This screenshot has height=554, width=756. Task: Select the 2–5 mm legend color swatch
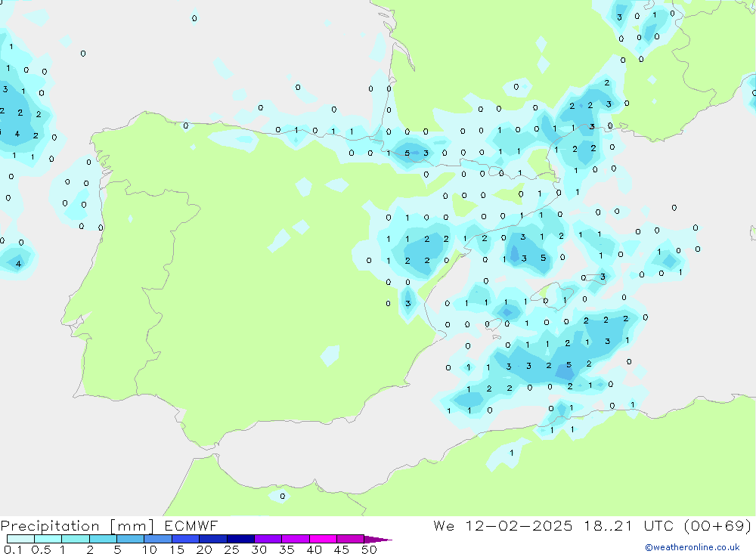coord(103,539)
